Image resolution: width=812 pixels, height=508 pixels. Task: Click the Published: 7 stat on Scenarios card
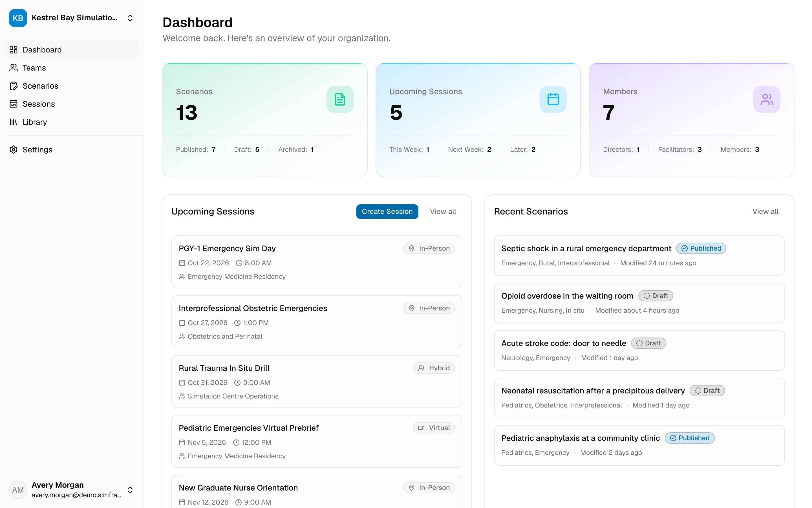[x=196, y=150]
